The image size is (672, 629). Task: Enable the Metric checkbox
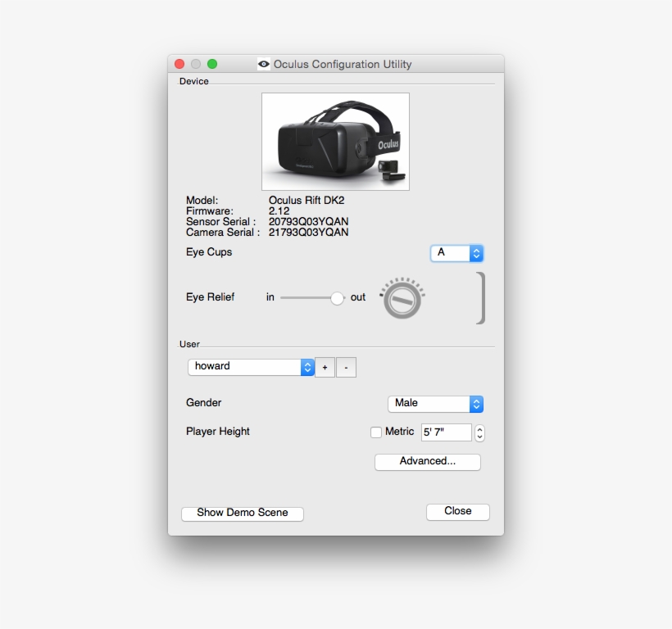376,432
